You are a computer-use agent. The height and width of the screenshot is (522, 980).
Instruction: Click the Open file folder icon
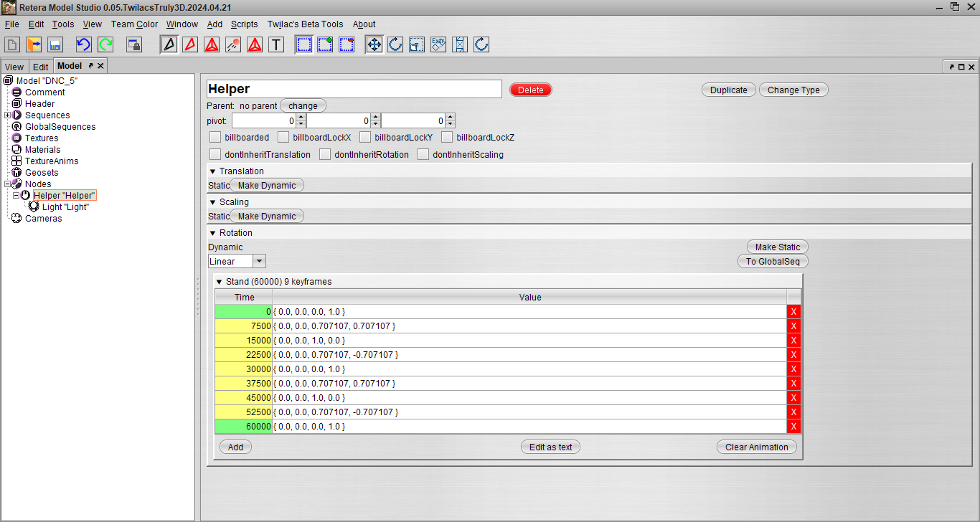(34, 44)
